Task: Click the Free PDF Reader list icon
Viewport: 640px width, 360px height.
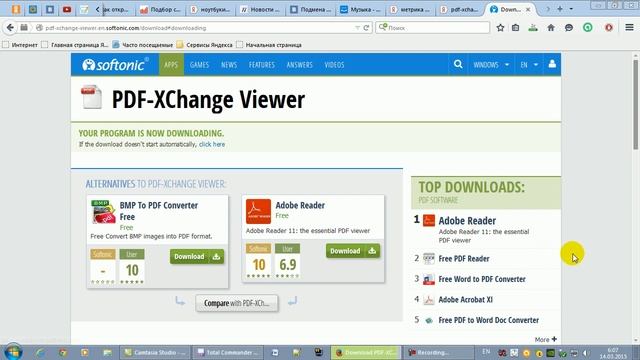Action: [429, 258]
